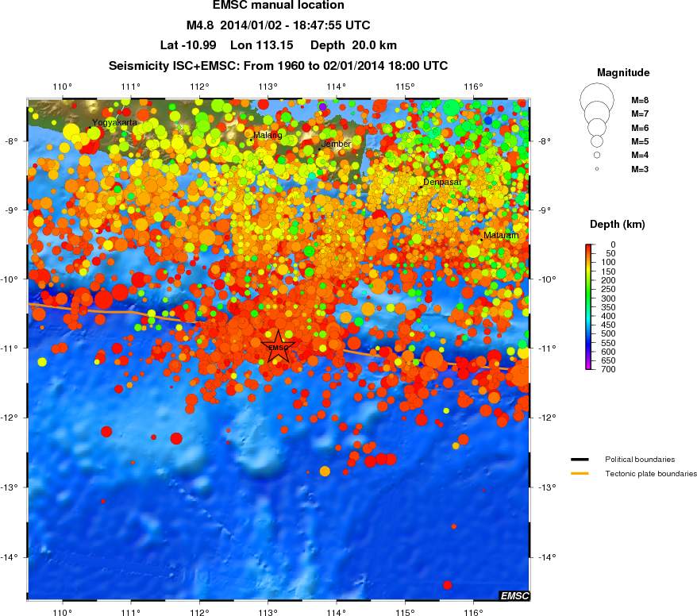The image size is (697, 616).
Task: Click the 'M=6' legend label
Action: click(x=640, y=128)
